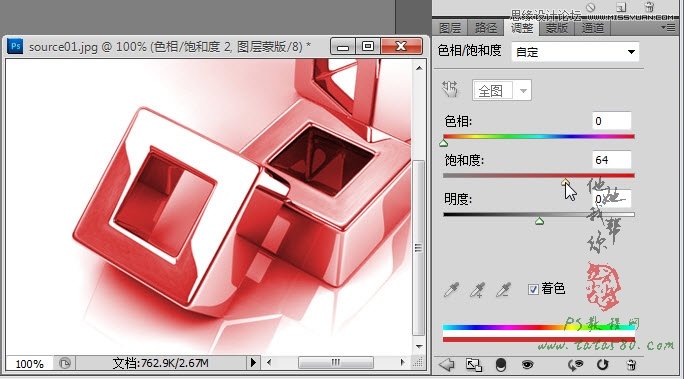
Task: Click the red output color bar
Action: [x=539, y=339]
